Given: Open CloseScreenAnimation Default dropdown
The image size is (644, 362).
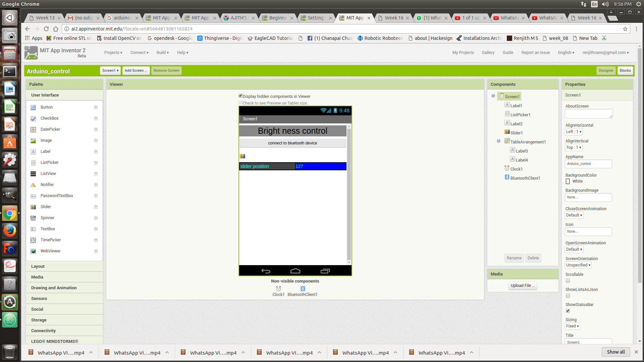Looking at the screenshot, I should (x=574, y=215).
